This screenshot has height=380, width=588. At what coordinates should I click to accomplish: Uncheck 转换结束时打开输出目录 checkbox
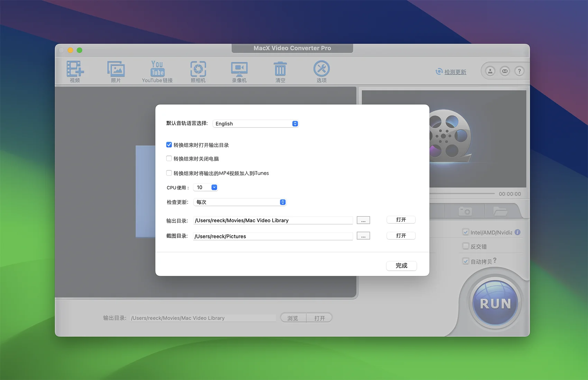(x=169, y=145)
